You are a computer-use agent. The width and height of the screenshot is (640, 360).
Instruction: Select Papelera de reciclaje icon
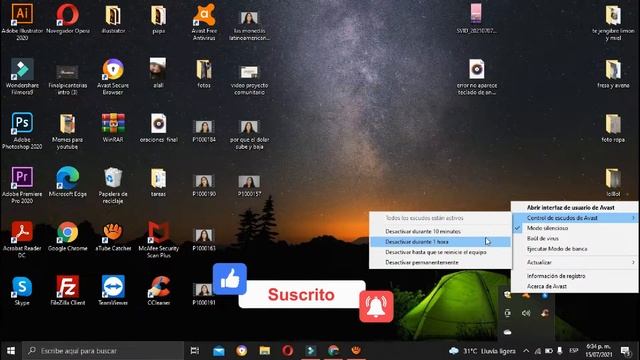pyautogui.click(x=113, y=185)
